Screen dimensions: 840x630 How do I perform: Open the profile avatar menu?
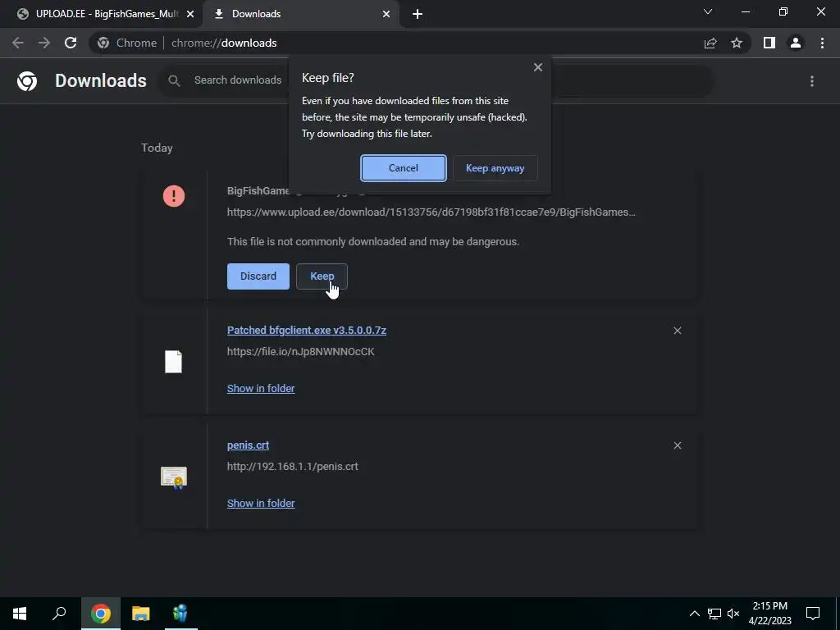click(796, 43)
